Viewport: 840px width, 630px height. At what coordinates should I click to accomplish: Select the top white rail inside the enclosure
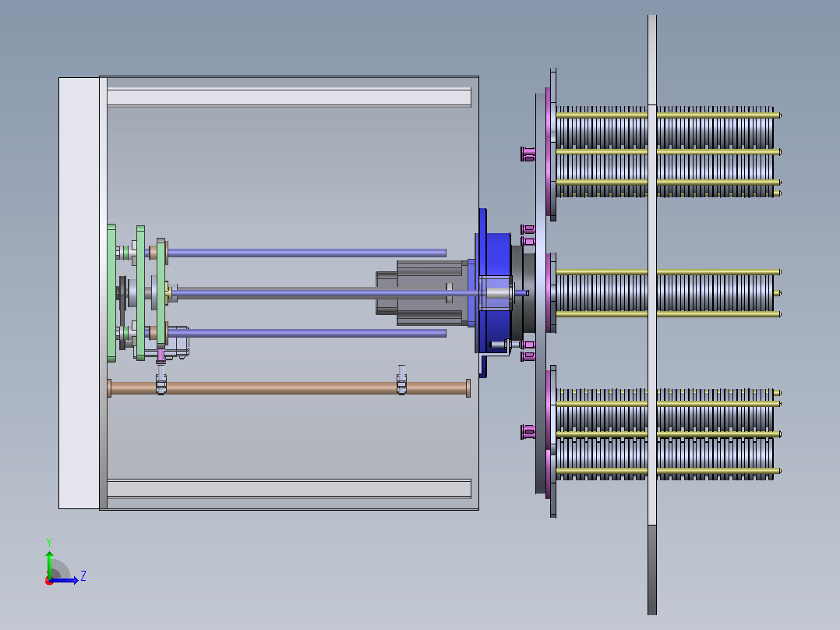coord(289,97)
